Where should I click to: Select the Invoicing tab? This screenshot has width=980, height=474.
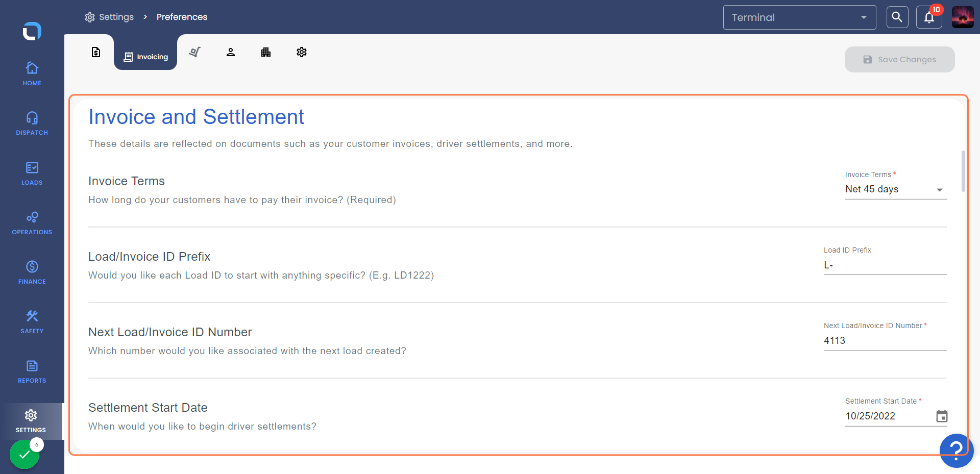(x=145, y=57)
